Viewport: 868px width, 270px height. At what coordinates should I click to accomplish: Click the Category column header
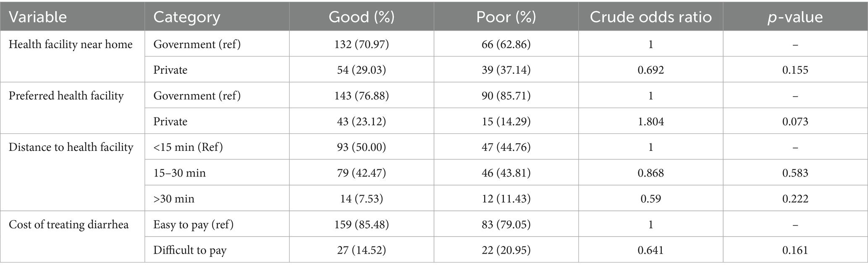click(x=187, y=17)
